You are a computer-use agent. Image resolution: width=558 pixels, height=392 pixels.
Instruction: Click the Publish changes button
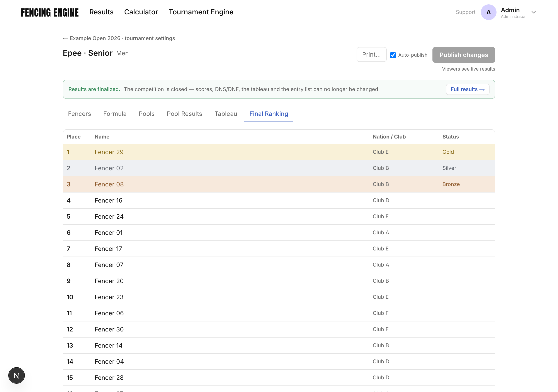[x=463, y=55]
